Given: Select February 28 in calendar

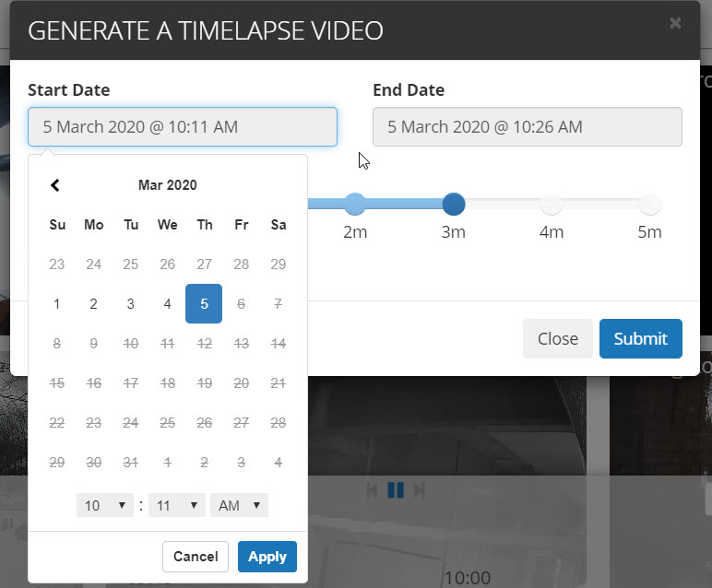Looking at the screenshot, I should [241, 265].
